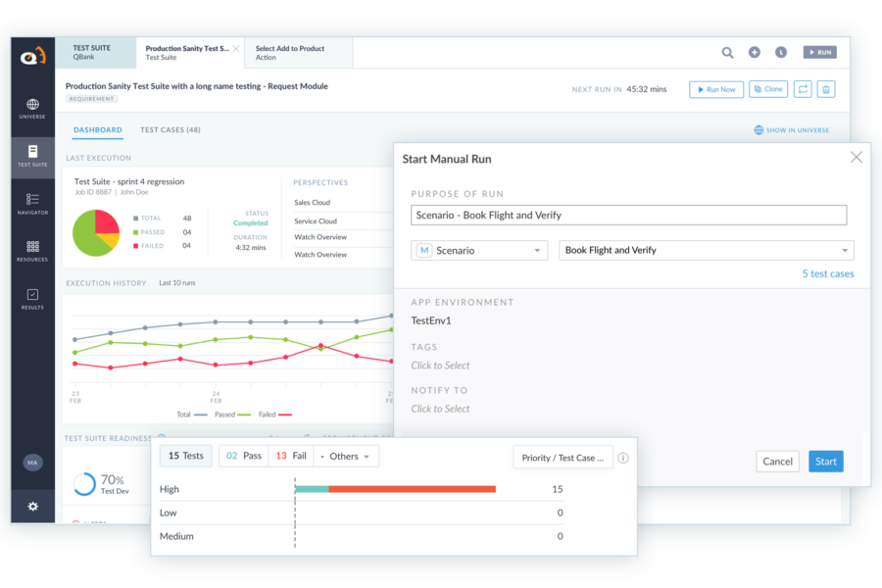
Task: Open the Others filter dropdown
Action: (x=345, y=457)
